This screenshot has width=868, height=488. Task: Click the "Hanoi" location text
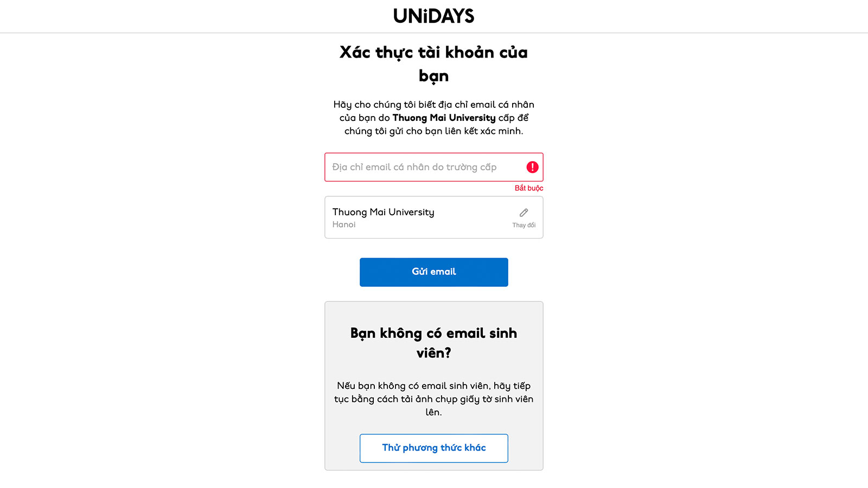click(344, 224)
